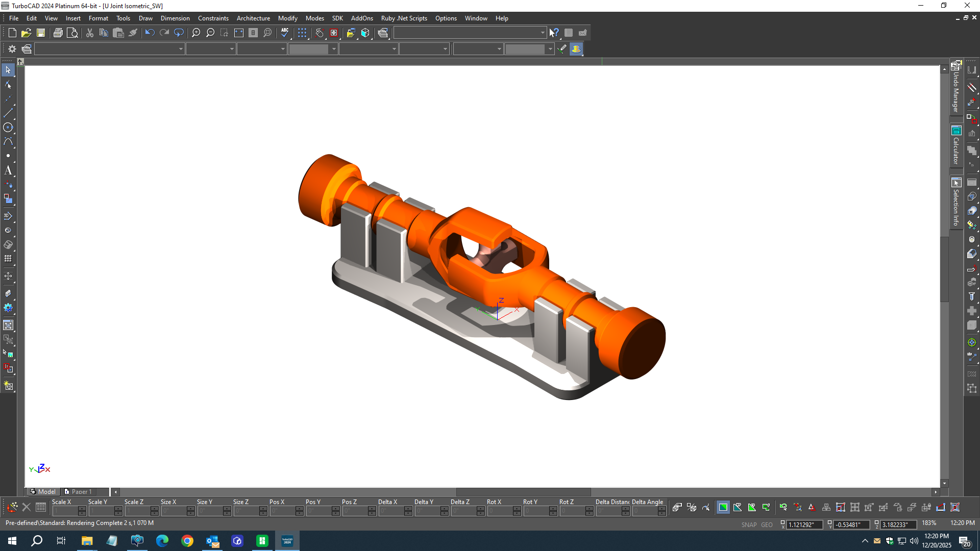
Task: Open the Modify menu
Action: click(288, 18)
